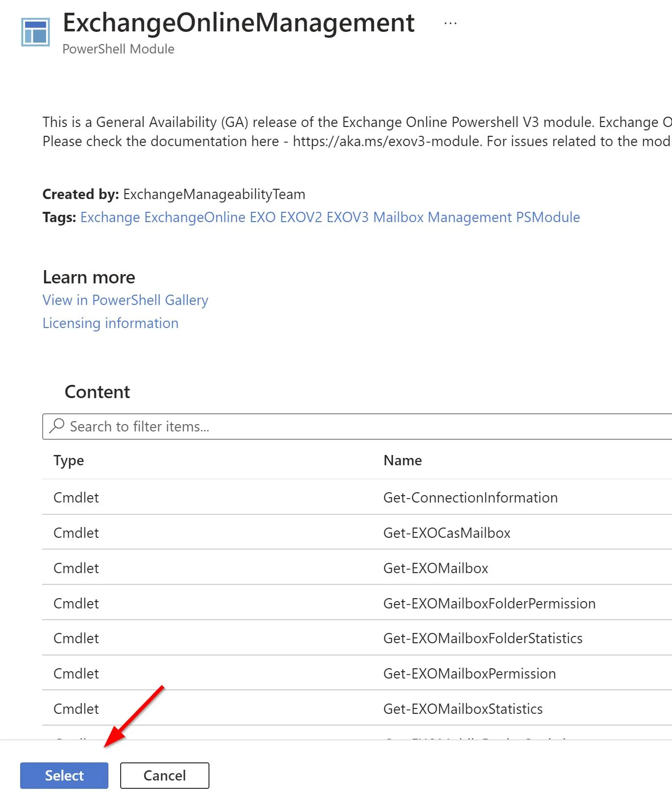Image resolution: width=672 pixels, height=807 pixels.
Task: Click Cmdlet type in Get-EXOMailboxFolderStatistics row
Action: [x=76, y=638]
